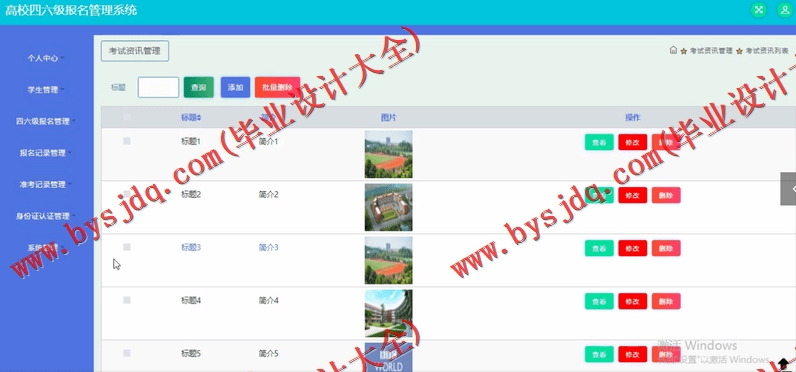
Task: Toggle fullscreen icon in top bar
Action: coord(759,10)
